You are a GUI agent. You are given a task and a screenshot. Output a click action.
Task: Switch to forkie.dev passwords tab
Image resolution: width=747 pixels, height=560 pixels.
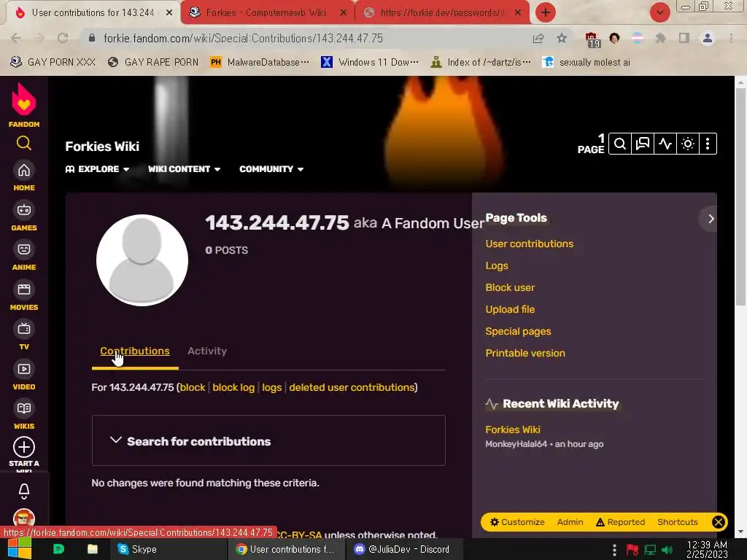(442, 12)
